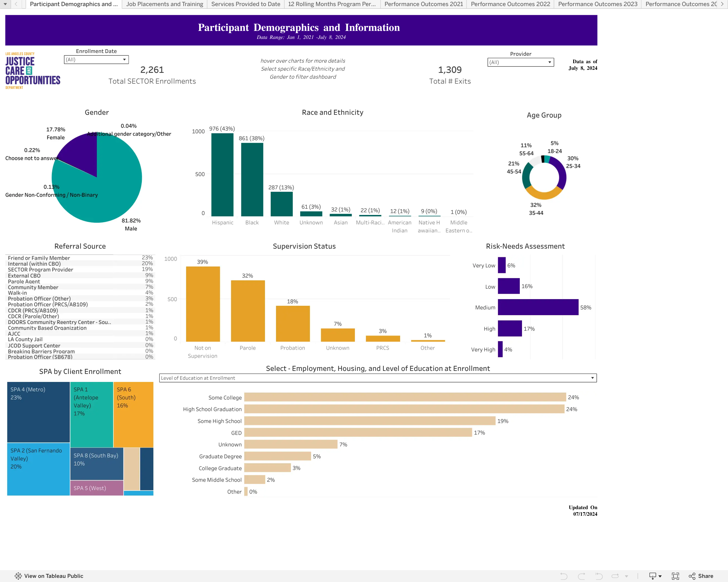Select the Performance Outcomes 2023 tab
Image resolution: width=728 pixels, height=582 pixels.
[598, 4]
